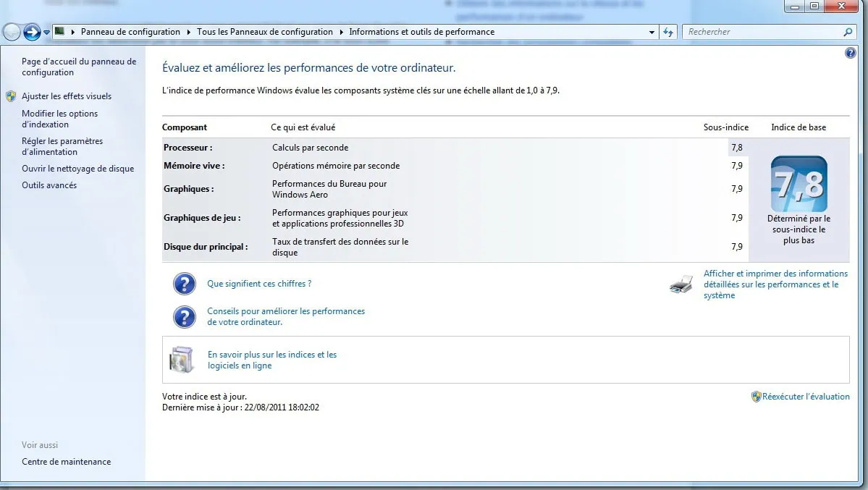Expand the address bar history dropdown
The width and height of the screenshot is (868, 490).
652,33
